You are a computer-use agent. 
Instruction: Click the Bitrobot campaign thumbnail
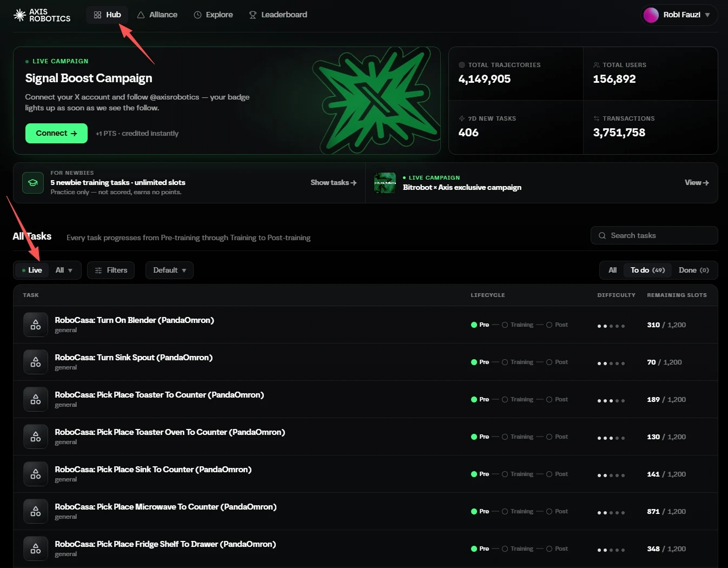(x=385, y=183)
